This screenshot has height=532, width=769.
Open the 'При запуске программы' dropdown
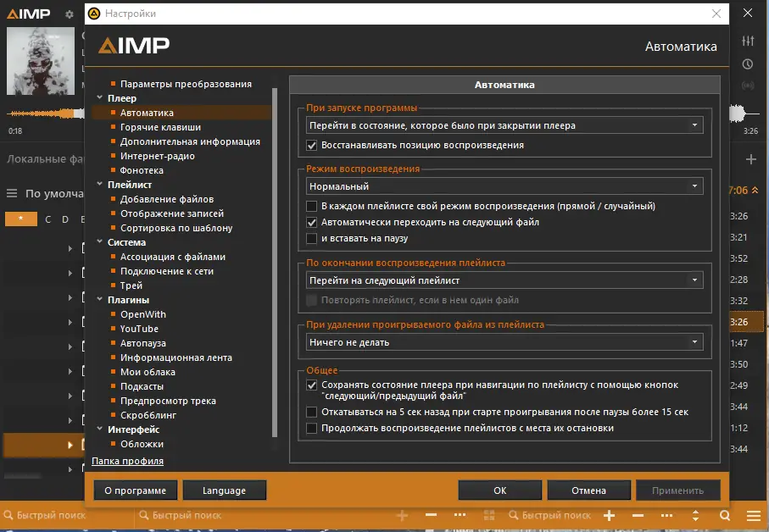click(506, 123)
